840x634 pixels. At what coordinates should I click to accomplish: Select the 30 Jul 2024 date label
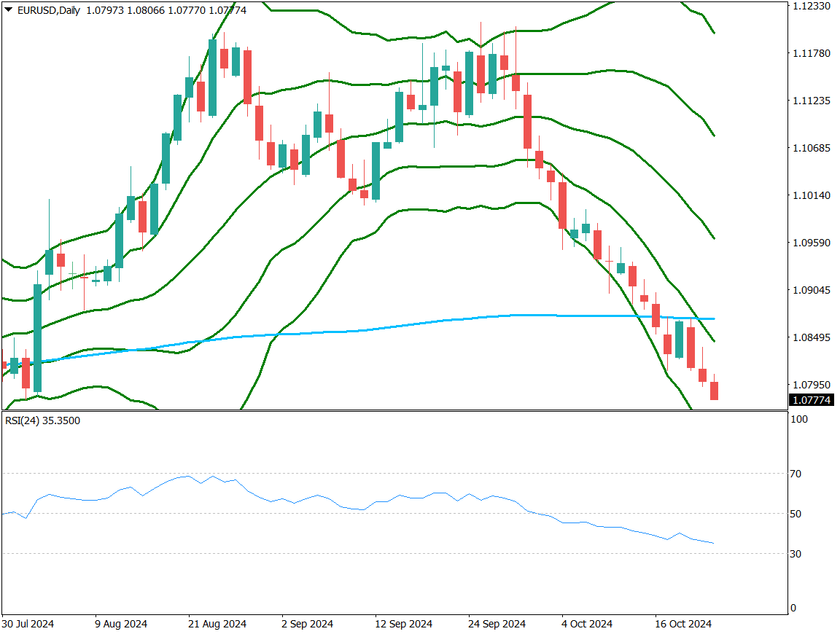(28, 624)
